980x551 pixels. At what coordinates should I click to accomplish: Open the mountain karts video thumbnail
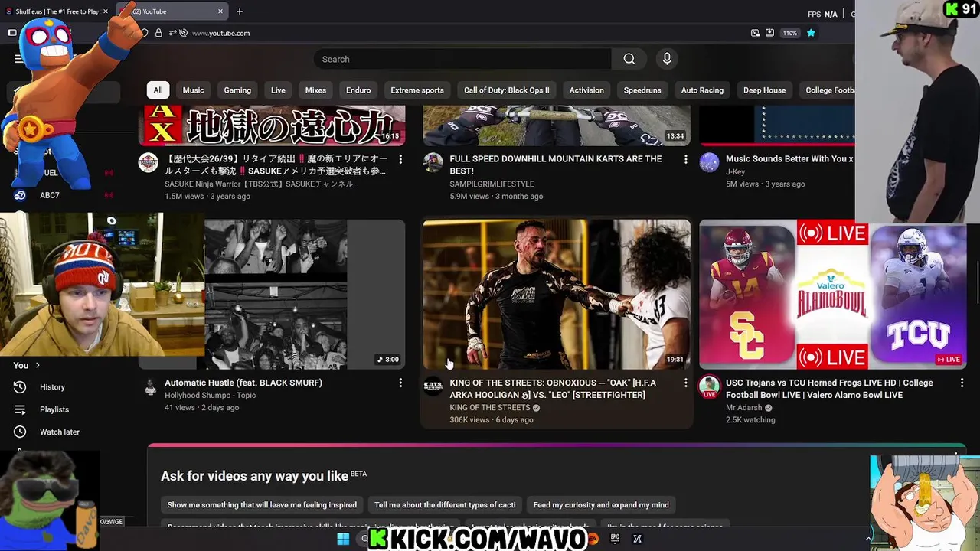tap(557, 126)
